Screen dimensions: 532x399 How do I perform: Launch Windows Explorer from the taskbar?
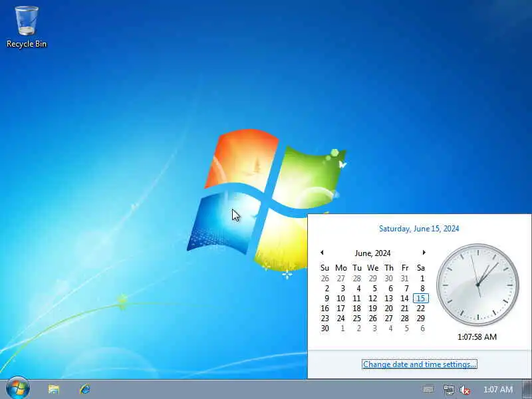tap(53, 389)
